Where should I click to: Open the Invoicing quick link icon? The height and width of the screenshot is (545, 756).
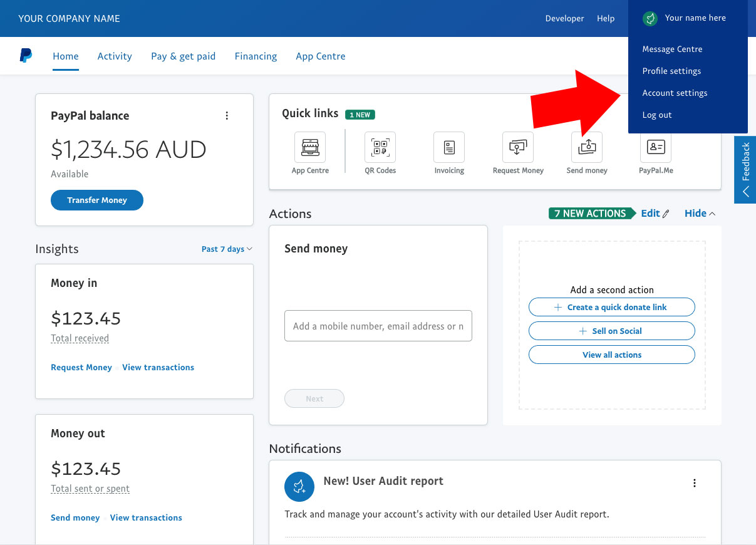point(449,147)
